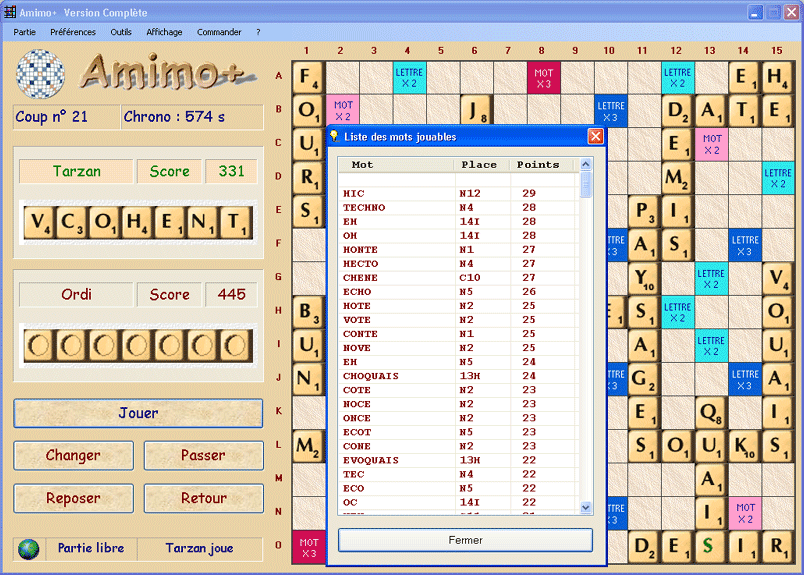Image resolution: width=804 pixels, height=575 pixels.
Task: Click the word list scrollbar up arrow
Action: point(586,164)
